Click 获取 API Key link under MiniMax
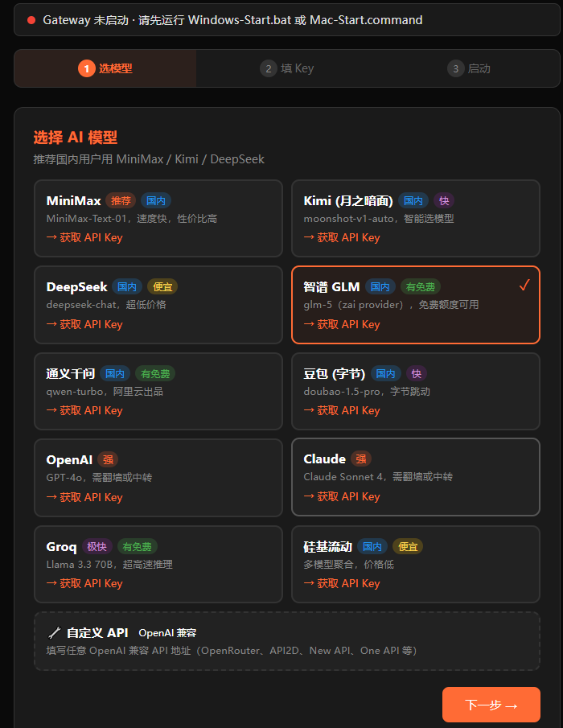The image size is (563, 728). point(84,238)
